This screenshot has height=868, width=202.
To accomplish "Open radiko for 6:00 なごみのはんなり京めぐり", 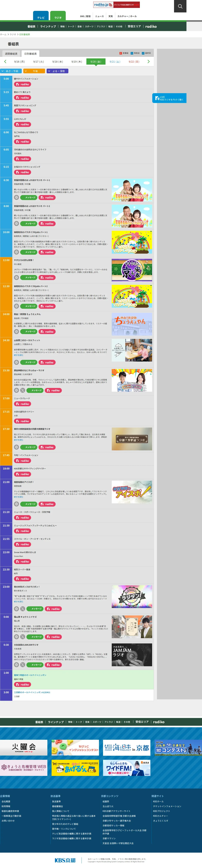I will pos(22,141).
